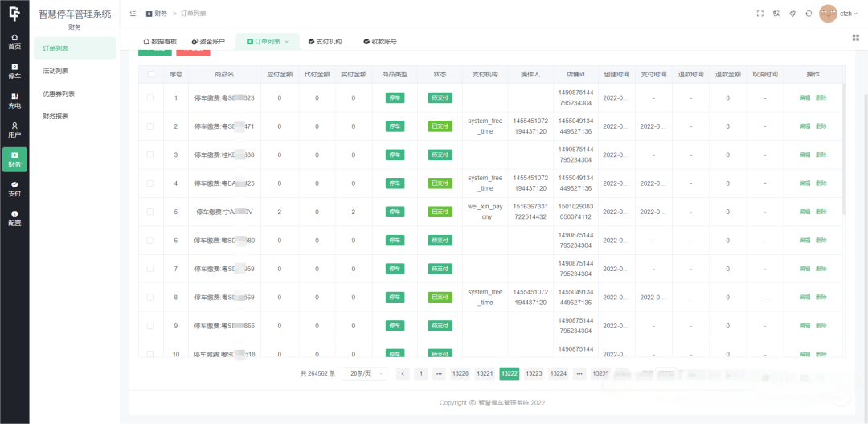Click 状态 column header
The height and width of the screenshot is (424, 868).
click(440, 74)
